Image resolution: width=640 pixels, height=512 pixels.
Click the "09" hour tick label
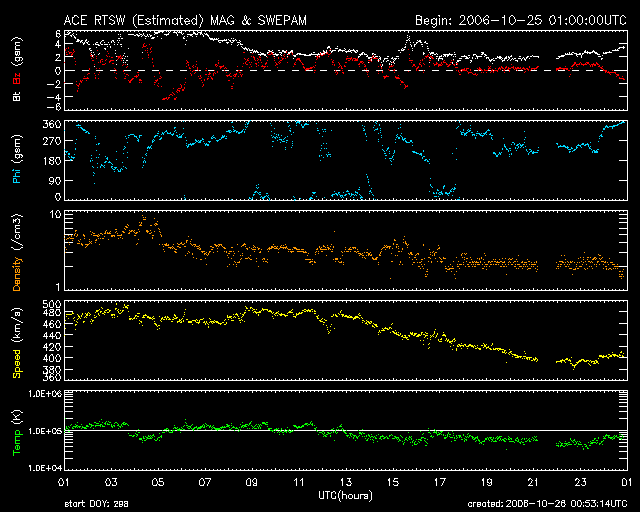[251, 482]
